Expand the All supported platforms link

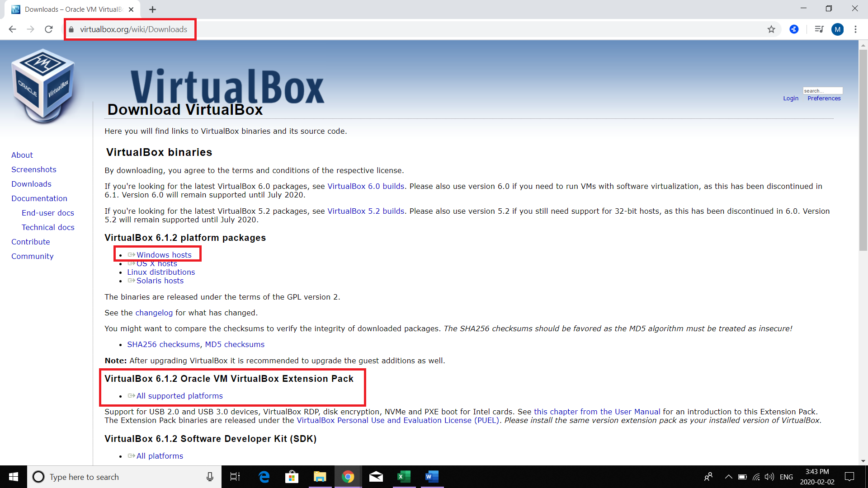[179, 396]
